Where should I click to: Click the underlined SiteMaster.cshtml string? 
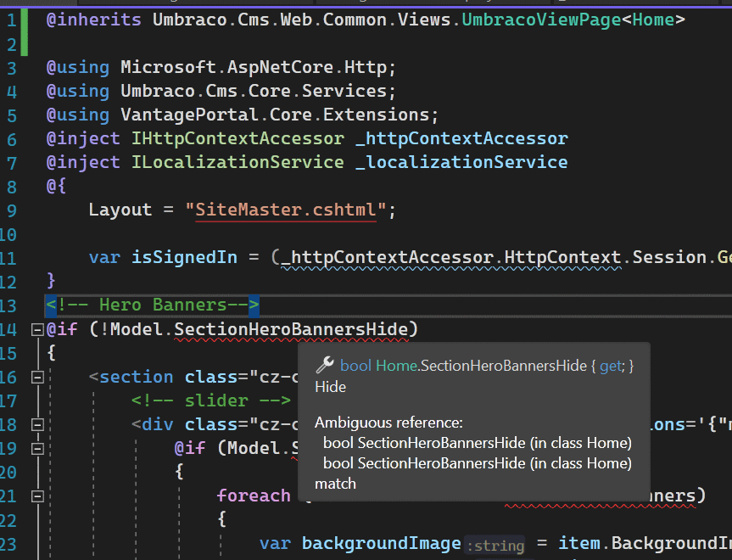point(286,210)
